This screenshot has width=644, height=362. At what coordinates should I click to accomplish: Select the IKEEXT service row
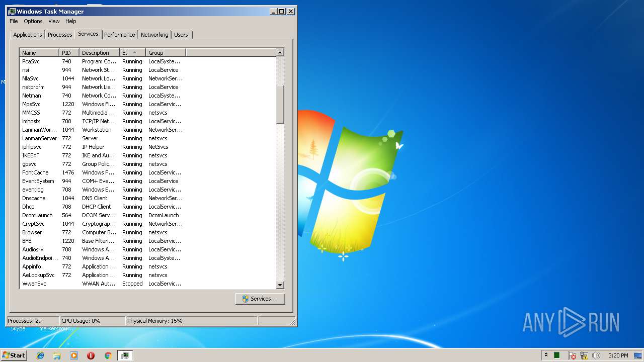[x=148, y=155]
